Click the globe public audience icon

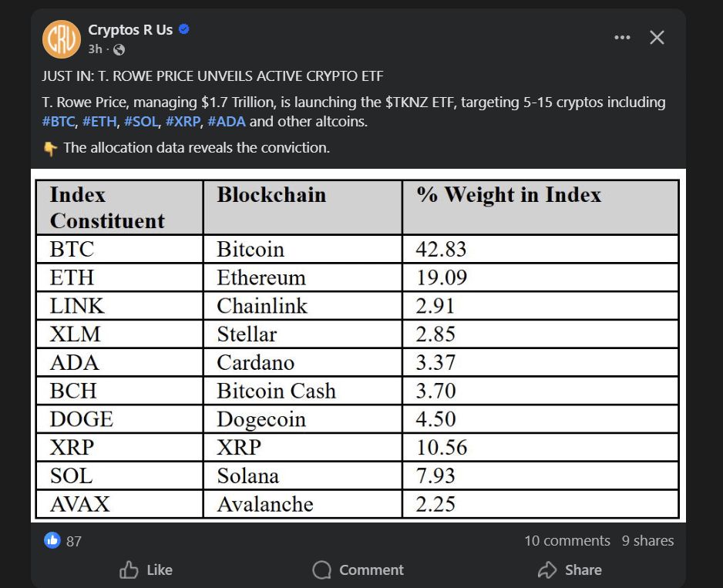click(119, 50)
